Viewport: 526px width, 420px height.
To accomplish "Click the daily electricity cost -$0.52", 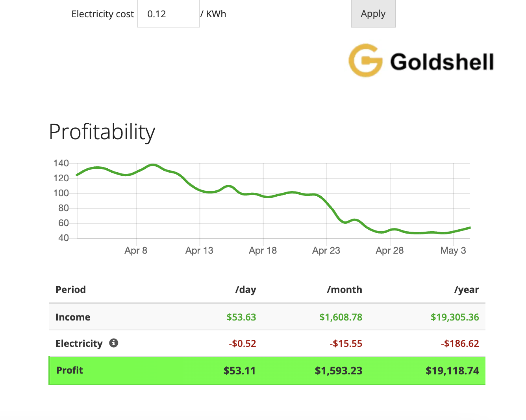I will click(243, 343).
